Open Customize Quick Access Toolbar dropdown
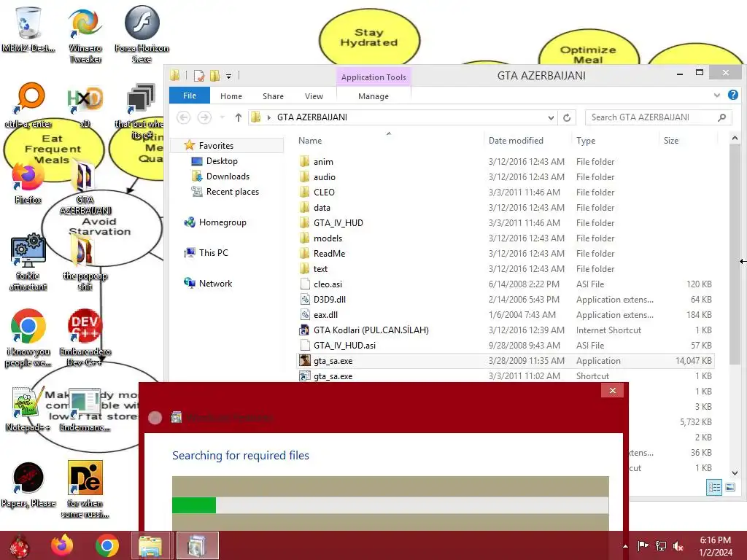Image resolution: width=747 pixels, height=560 pixels. 228,76
